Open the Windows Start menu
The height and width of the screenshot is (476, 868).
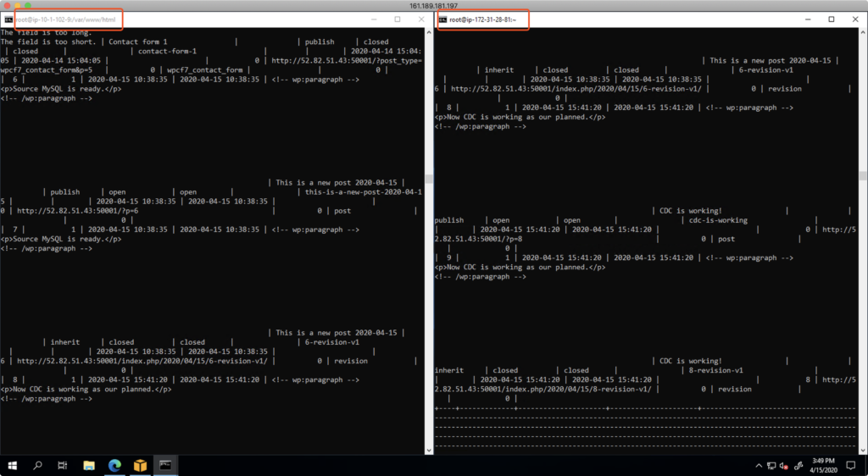13,465
